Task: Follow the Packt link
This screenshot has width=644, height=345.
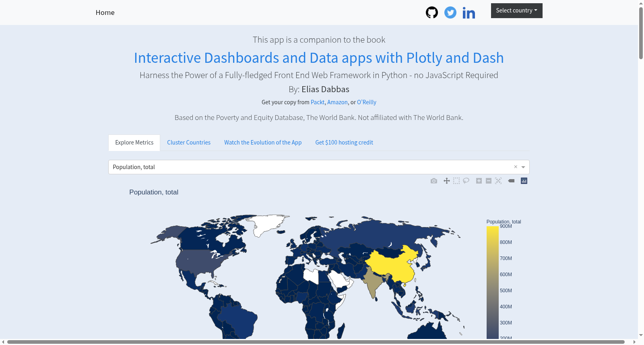Action: tap(318, 102)
